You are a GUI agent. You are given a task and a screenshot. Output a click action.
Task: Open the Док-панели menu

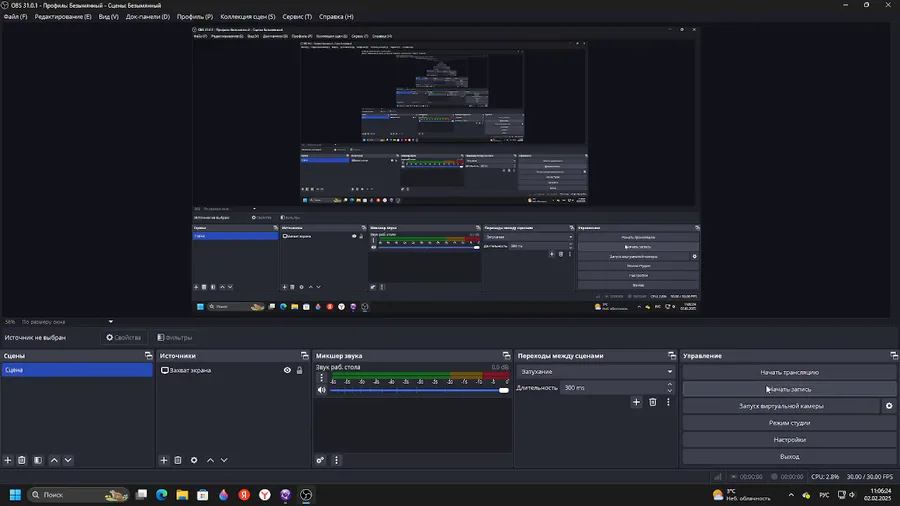point(148,17)
